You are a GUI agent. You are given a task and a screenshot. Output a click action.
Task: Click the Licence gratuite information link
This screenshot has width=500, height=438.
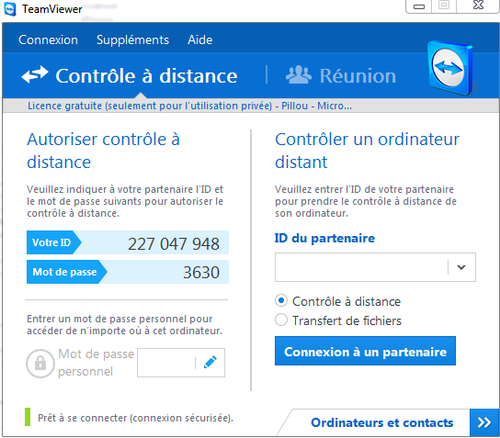[189, 106]
